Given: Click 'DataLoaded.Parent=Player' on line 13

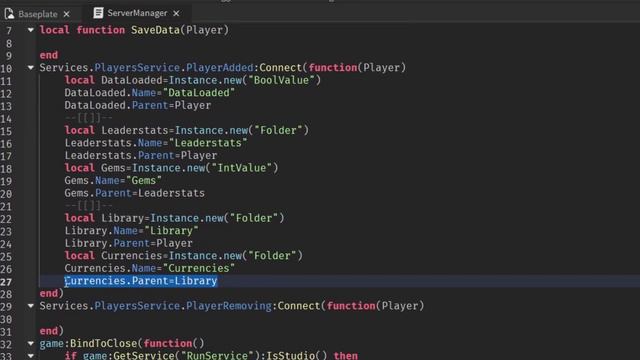Looking at the screenshot, I should coord(138,105).
